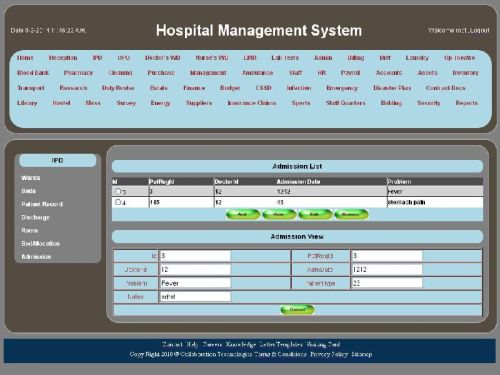The width and height of the screenshot is (500, 375).
Task: Go to IPD in the top navigation
Action: 97,58
